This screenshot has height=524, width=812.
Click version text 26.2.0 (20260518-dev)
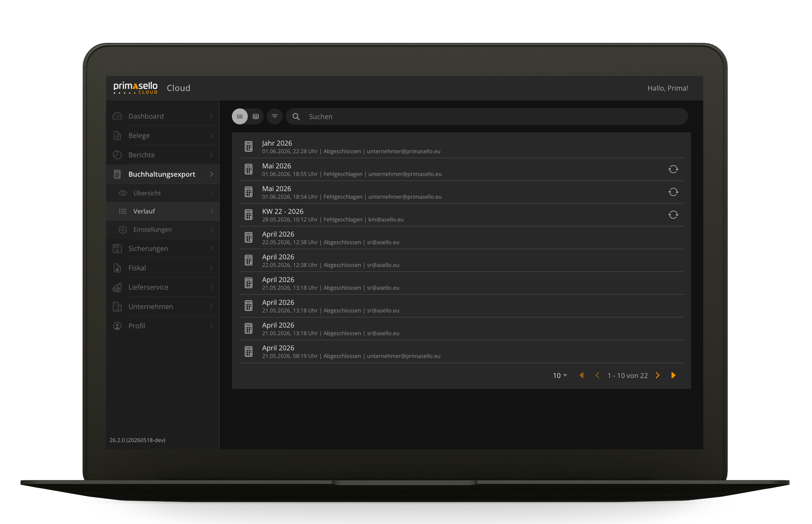(x=138, y=440)
